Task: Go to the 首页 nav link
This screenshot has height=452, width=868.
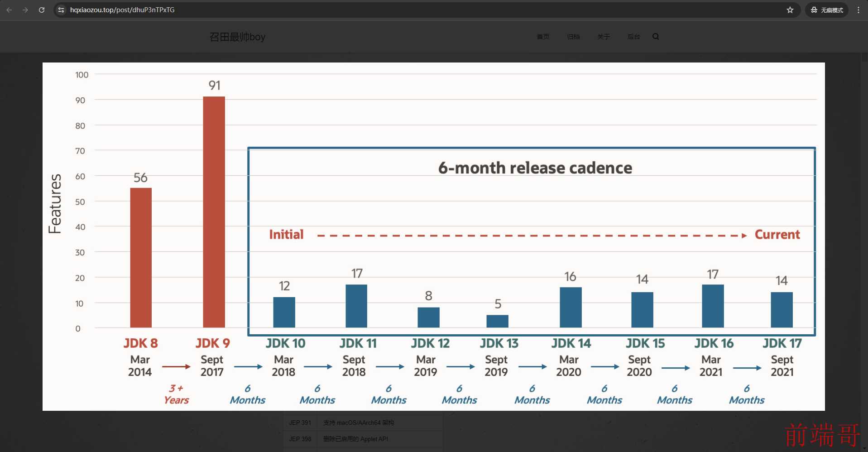Action: (543, 37)
